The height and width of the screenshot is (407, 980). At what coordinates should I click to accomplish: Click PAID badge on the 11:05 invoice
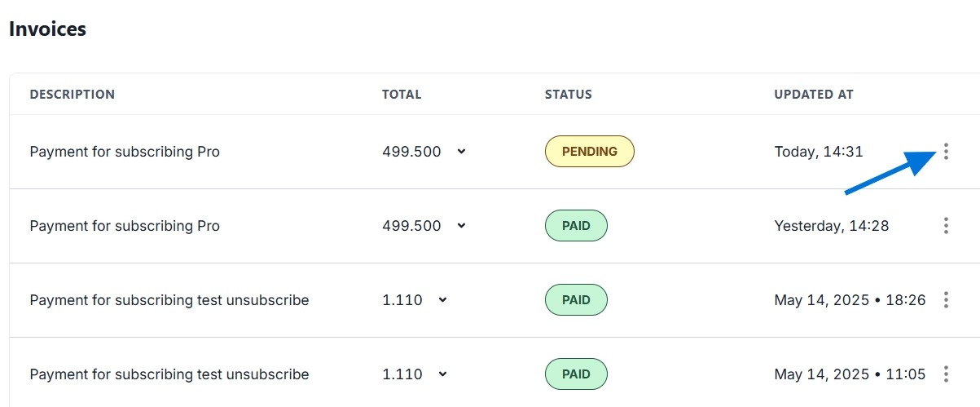tap(576, 374)
